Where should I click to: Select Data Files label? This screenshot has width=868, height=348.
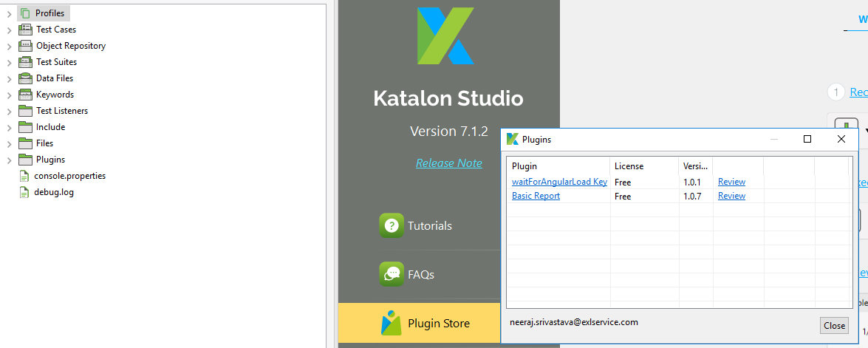(55, 78)
